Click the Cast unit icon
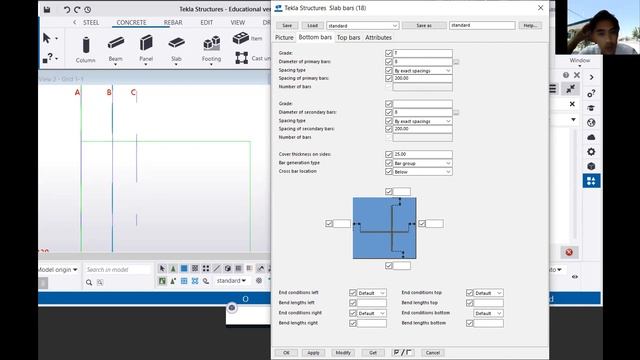 pos(242,58)
